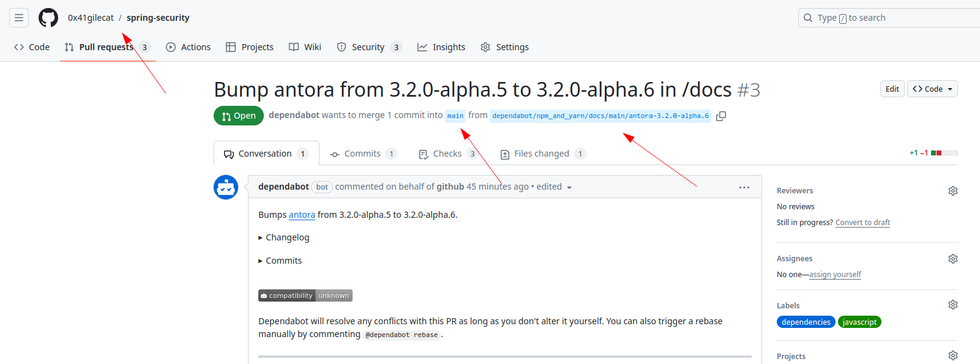
Task: Open Assignees settings gear
Action: coord(953,259)
